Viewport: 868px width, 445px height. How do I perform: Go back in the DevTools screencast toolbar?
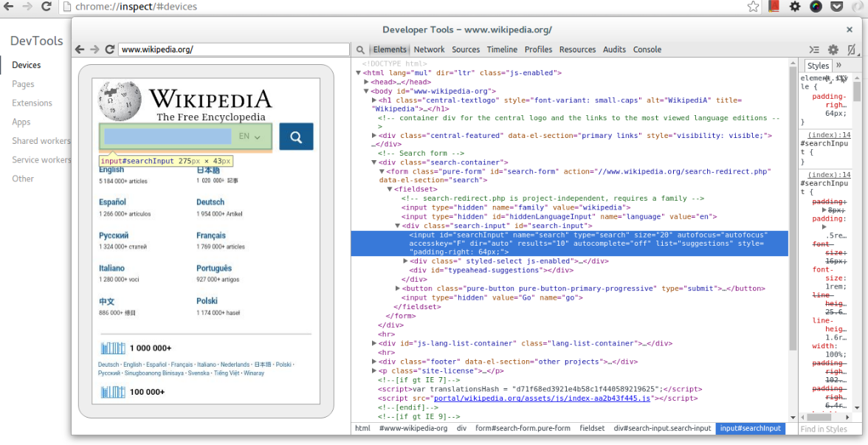[x=80, y=49]
